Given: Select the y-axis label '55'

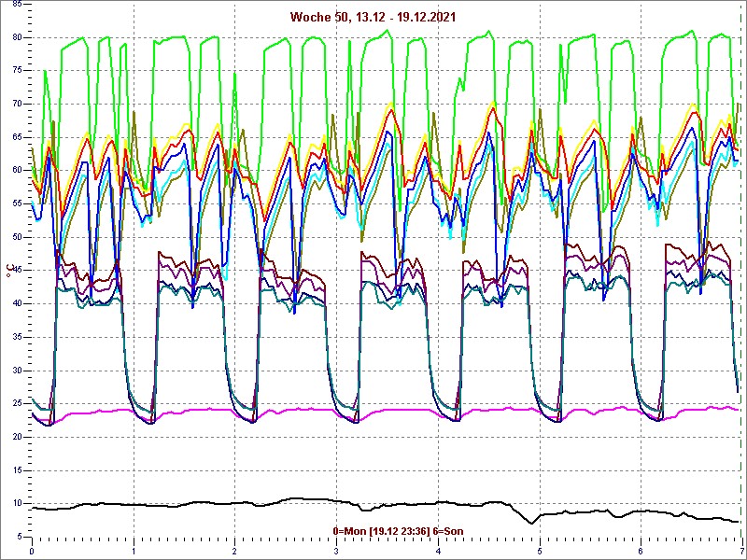Looking at the screenshot, I should coord(17,203).
